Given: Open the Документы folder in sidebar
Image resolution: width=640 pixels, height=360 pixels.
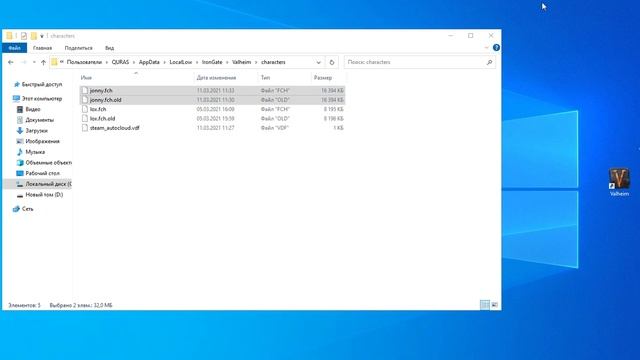Looking at the screenshot, I should pyautogui.click(x=40, y=120).
